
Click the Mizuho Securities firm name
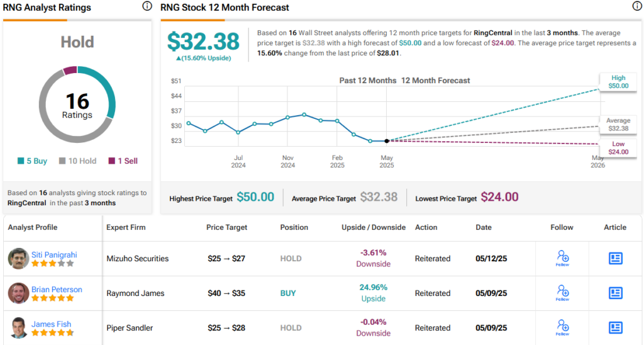pyautogui.click(x=138, y=259)
